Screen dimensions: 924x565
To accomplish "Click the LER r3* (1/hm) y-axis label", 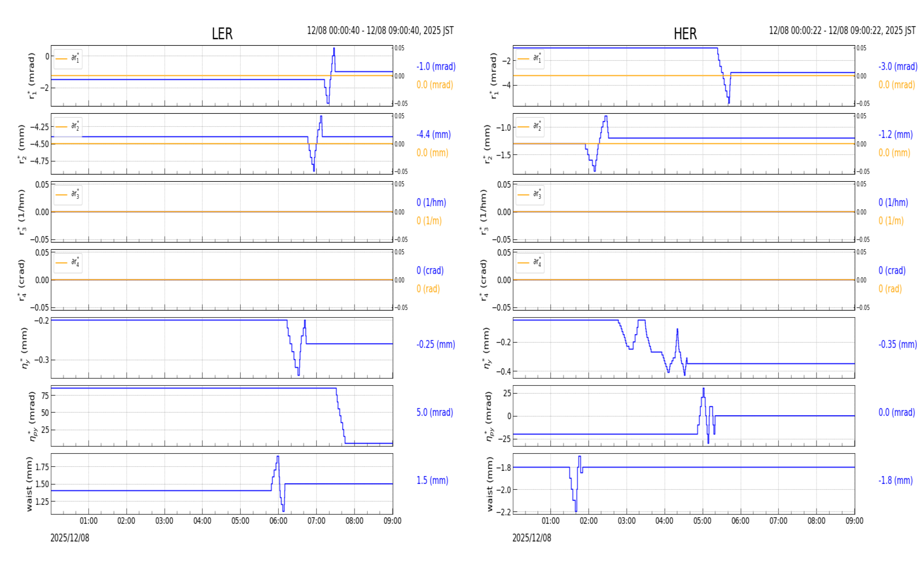I will pyautogui.click(x=22, y=212).
